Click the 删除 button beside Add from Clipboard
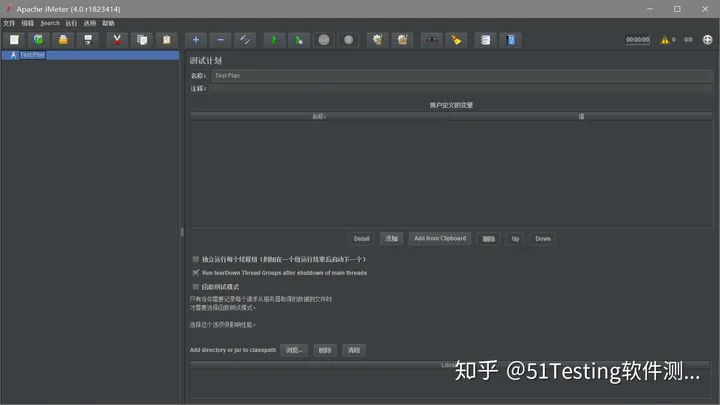The width and height of the screenshot is (720, 405). point(489,239)
